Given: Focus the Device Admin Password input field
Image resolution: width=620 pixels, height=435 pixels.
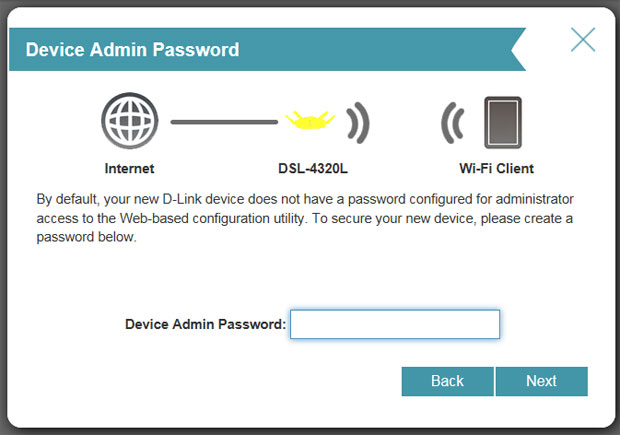Looking at the screenshot, I should (x=394, y=324).
